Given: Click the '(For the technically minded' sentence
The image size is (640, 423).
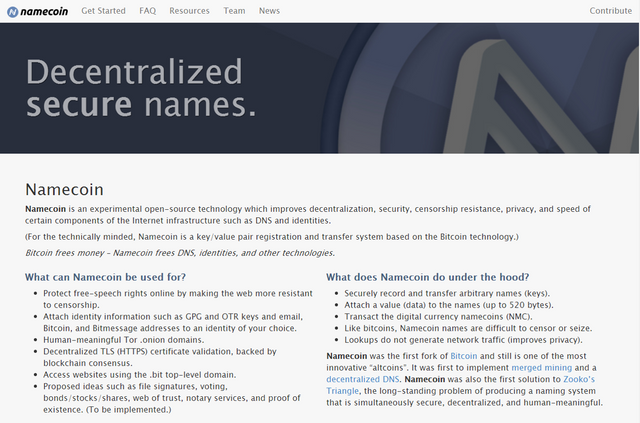Looking at the screenshot, I should [x=272, y=237].
